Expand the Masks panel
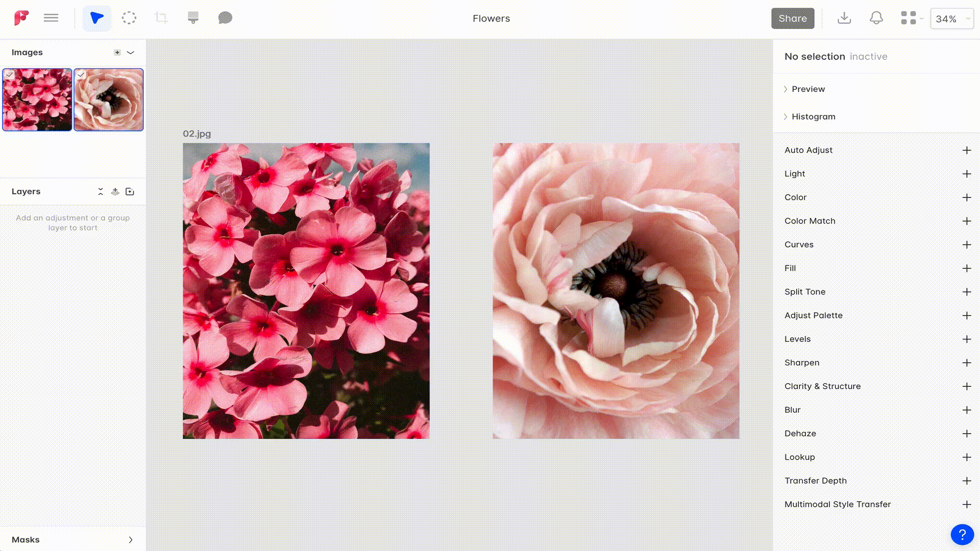 (x=131, y=540)
